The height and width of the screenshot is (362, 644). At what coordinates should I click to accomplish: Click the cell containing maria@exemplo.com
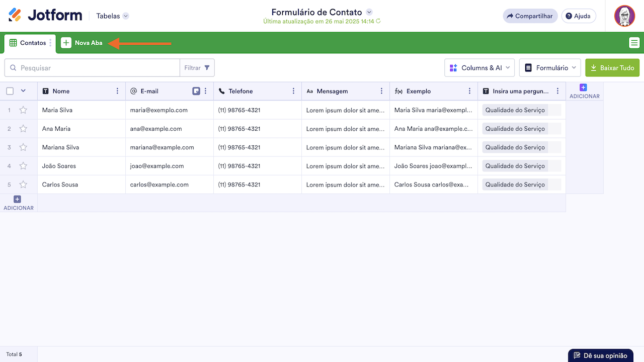(170, 110)
